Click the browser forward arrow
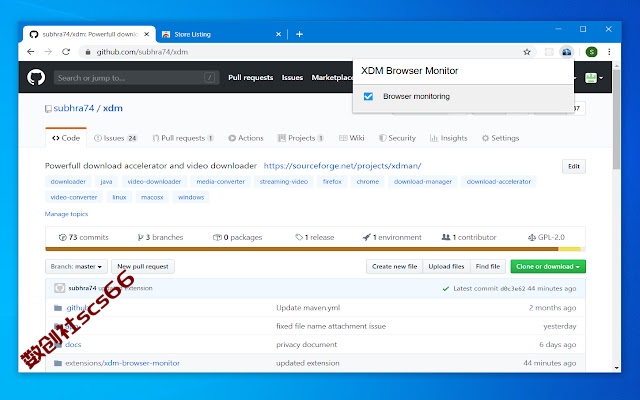Screen dimensions: 640x400 click(48, 52)
